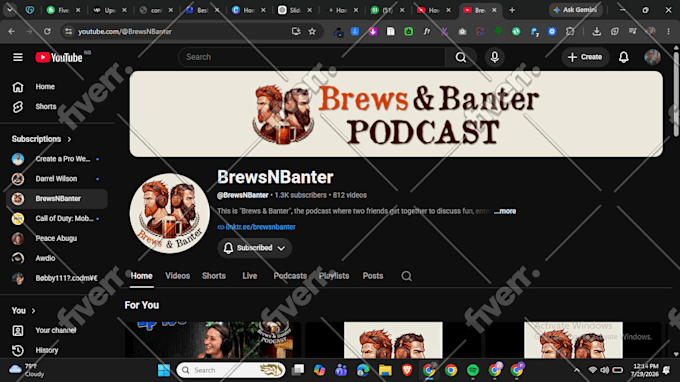680x382 pixels.
Task: Open the tab search dropdown arrow
Action: click(10, 10)
